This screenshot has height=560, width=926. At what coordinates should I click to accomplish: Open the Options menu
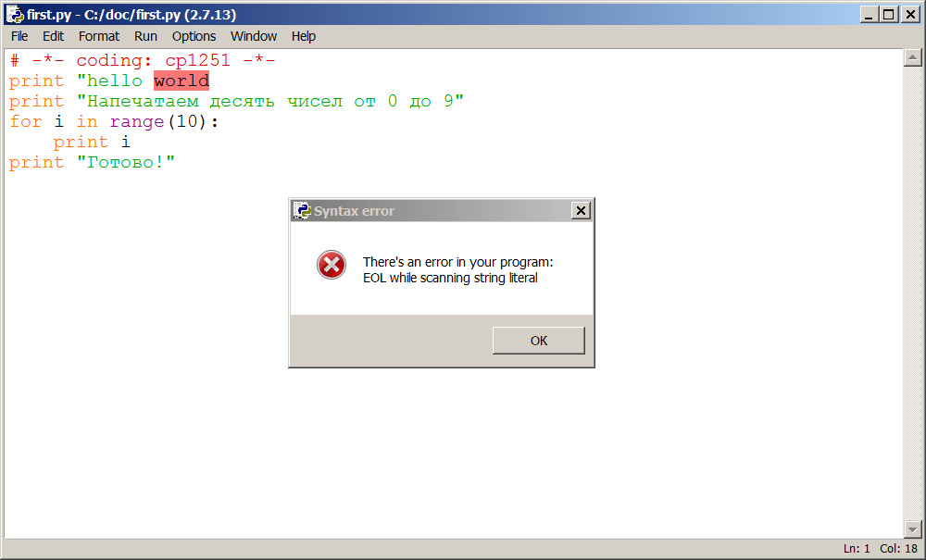tap(194, 37)
